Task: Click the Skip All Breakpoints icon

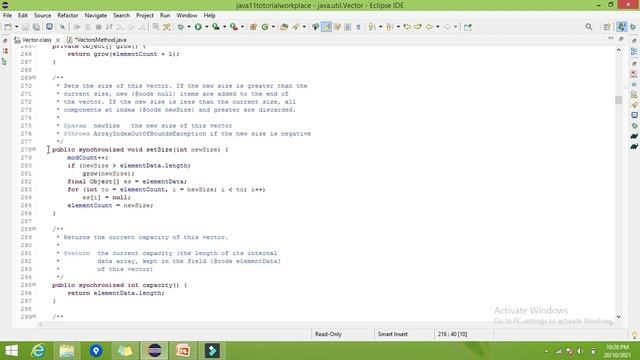Action: click(62, 27)
